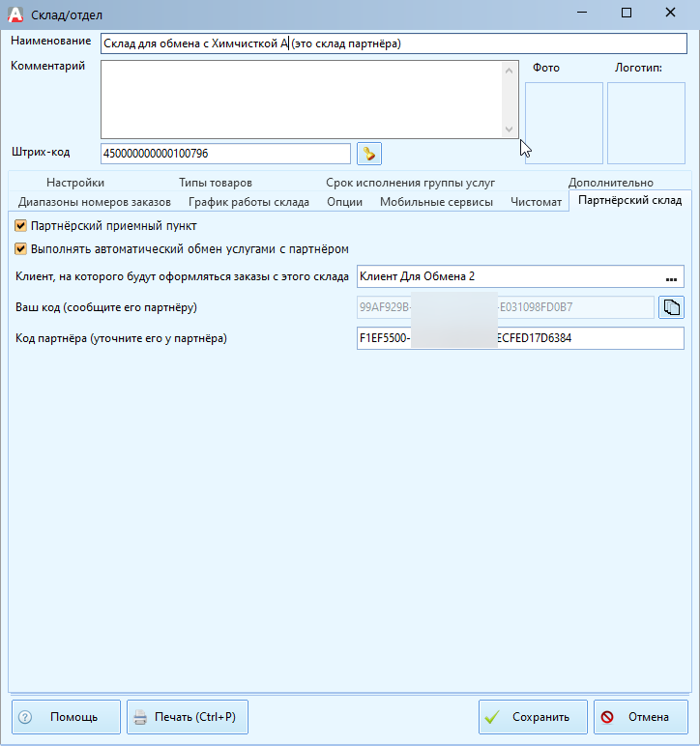Click the application logo in title bar

tap(15, 14)
